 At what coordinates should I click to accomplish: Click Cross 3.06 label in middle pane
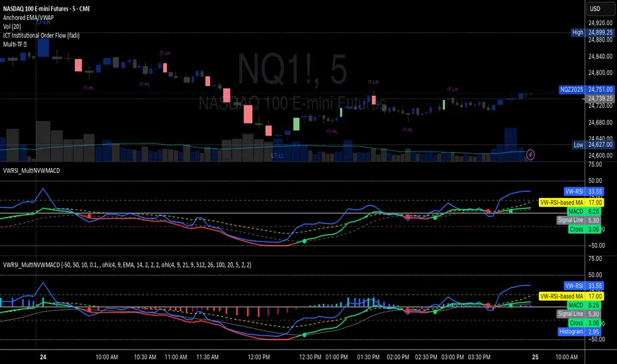tap(585, 229)
